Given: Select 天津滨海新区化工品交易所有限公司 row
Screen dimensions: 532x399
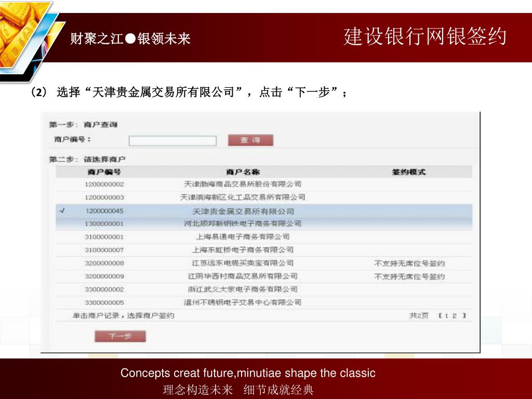Looking at the screenshot, I should pyautogui.click(x=264, y=197).
